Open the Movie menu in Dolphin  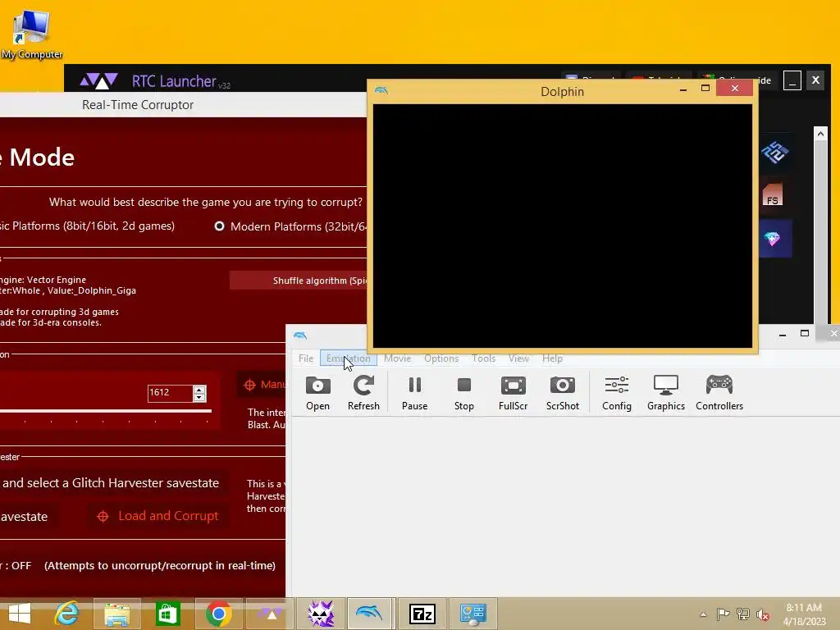click(398, 358)
